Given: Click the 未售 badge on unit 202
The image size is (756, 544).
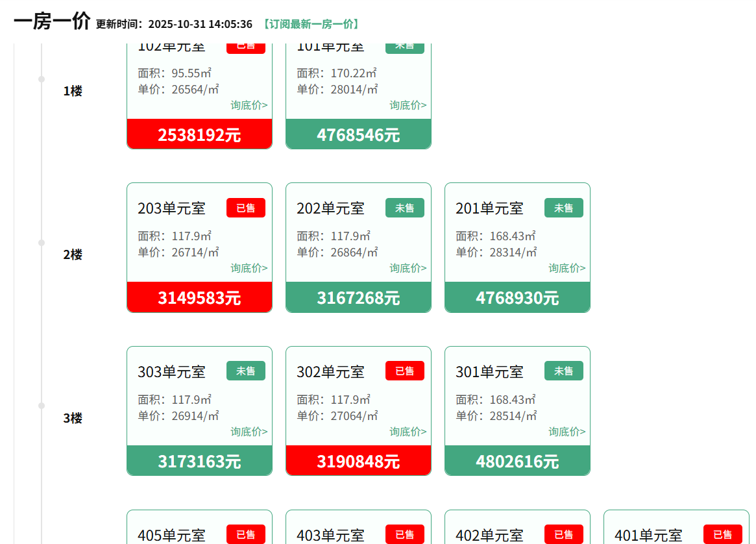Looking at the screenshot, I should pyautogui.click(x=404, y=208).
